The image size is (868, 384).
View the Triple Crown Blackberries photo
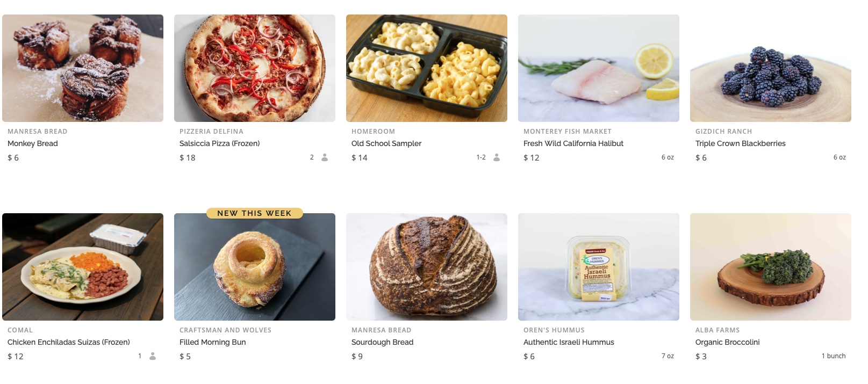click(x=771, y=68)
